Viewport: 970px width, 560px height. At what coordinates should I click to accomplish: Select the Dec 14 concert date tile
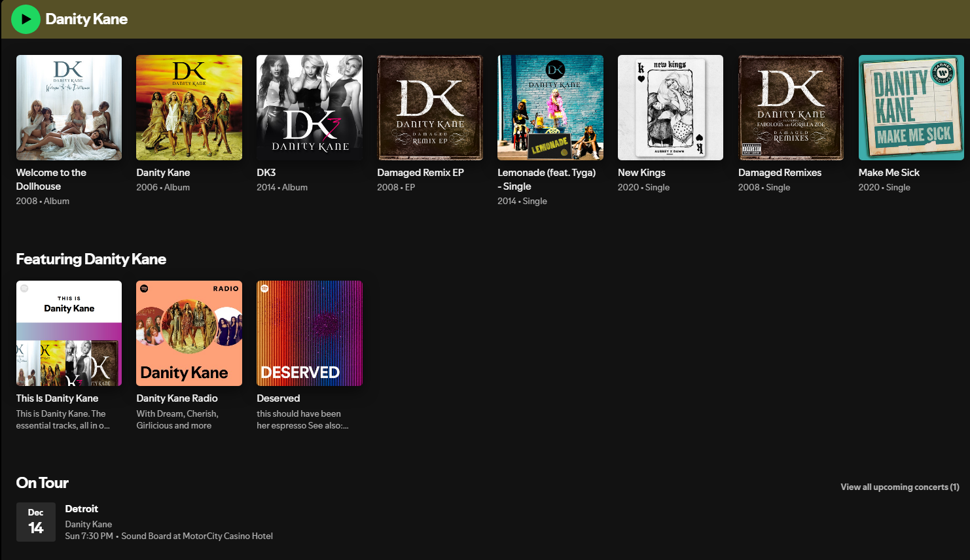tap(36, 522)
